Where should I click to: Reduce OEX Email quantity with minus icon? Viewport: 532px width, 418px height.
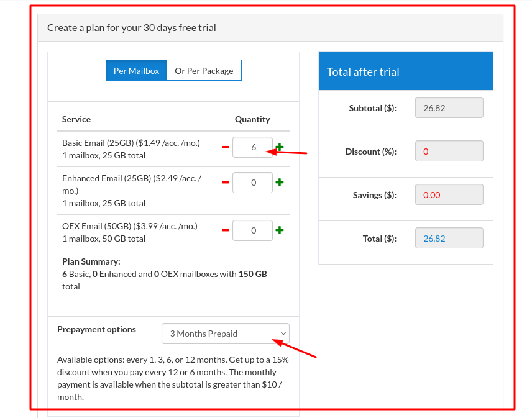225,230
